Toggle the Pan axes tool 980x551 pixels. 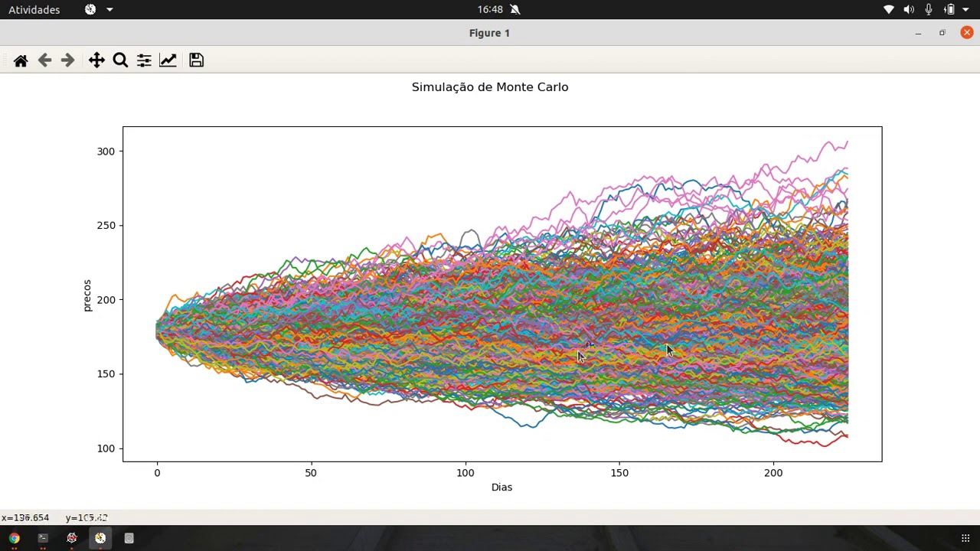[x=96, y=60]
